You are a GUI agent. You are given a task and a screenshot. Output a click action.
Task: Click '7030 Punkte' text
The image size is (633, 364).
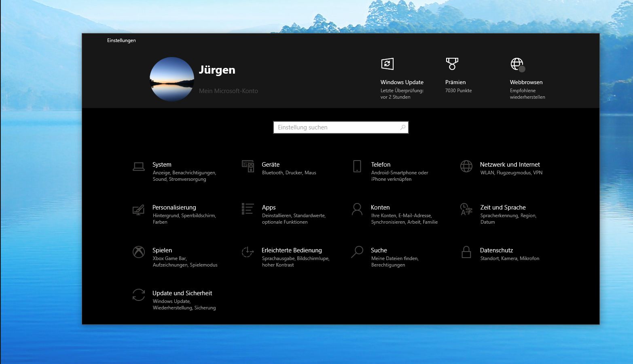pyautogui.click(x=459, y=91)
